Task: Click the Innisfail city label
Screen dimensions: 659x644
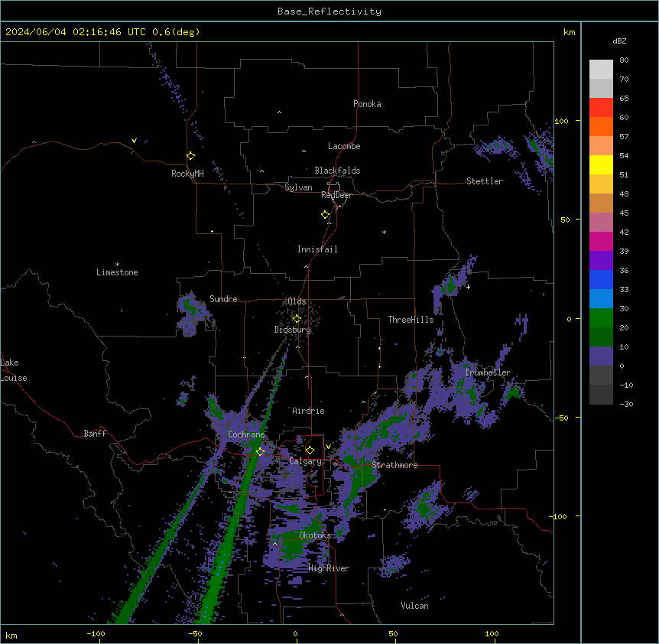Action: pos(317,249)
